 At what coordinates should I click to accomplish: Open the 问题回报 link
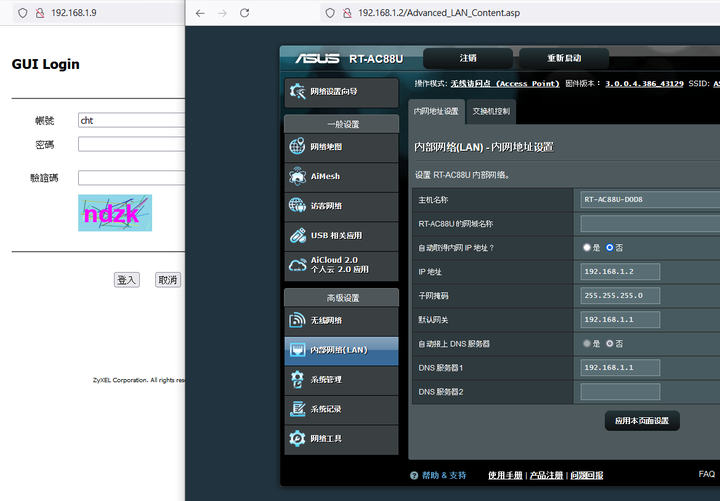point(587,476)
